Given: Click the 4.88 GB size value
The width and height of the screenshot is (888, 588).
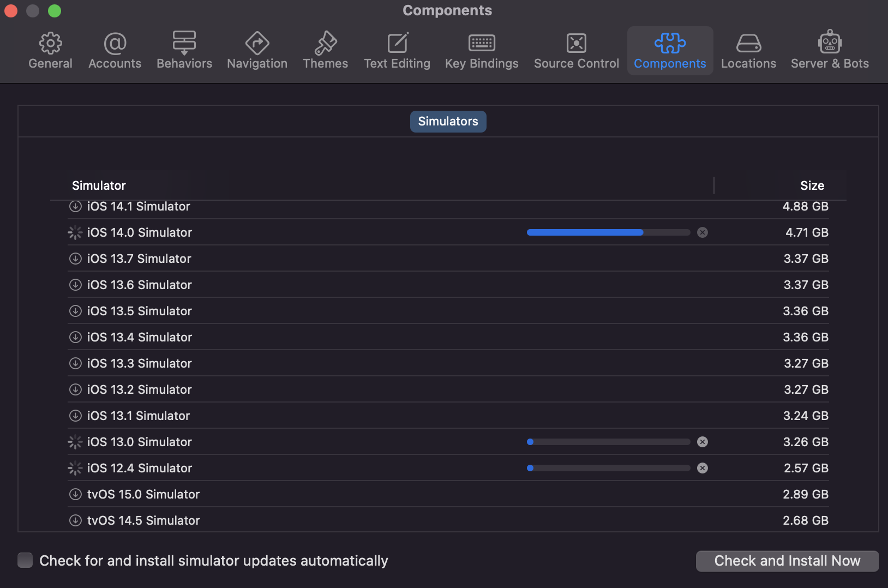Looking at the screenshot, I should [x=806, y=206].
